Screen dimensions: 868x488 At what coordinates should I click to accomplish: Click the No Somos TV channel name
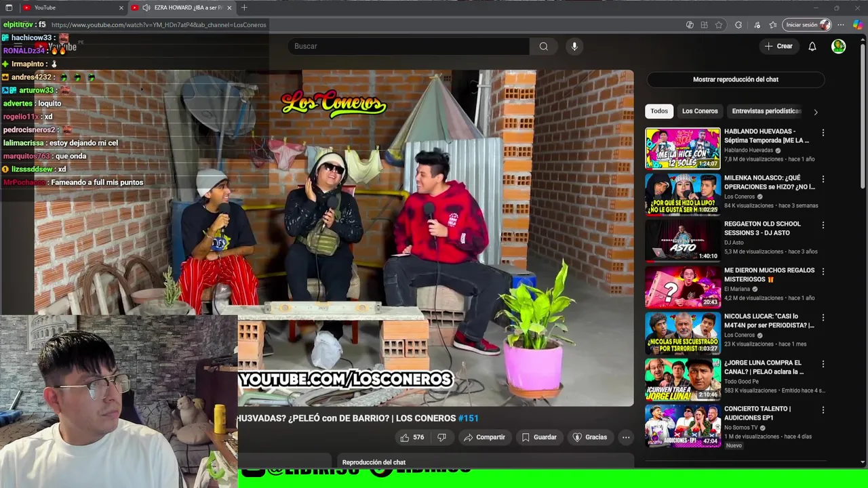(x=742, y=428)
